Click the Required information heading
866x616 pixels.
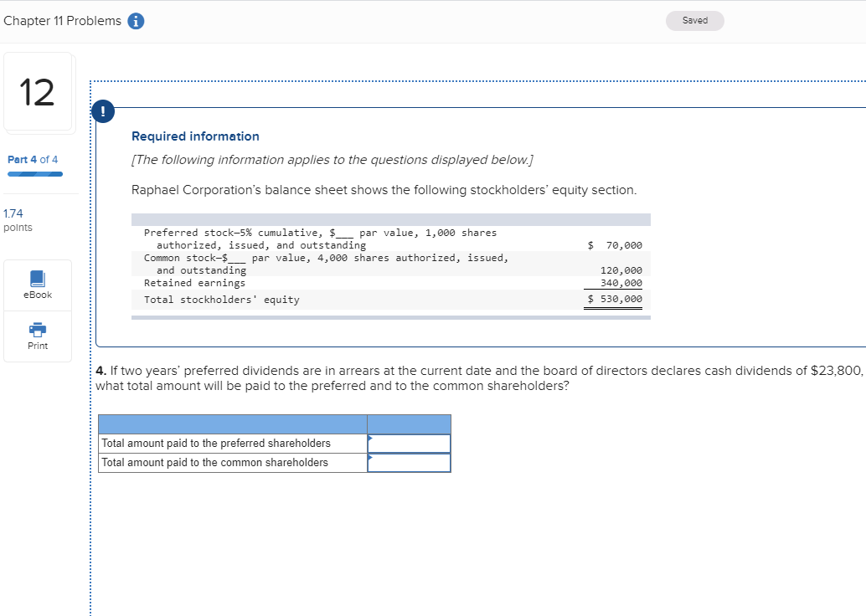click(x=195, y=136)
